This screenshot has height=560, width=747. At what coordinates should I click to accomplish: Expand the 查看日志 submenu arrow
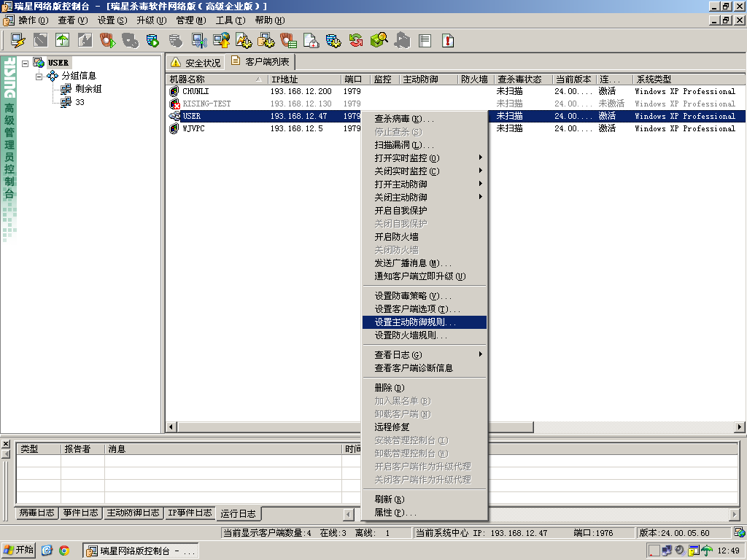click(480, 354)
